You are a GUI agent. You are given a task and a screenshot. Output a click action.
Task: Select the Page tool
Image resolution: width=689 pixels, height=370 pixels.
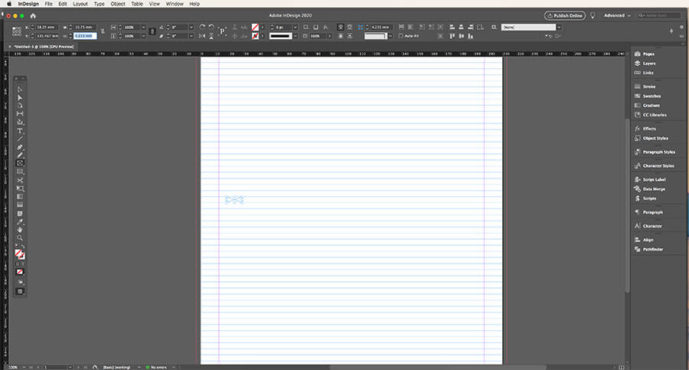[20, 105]
